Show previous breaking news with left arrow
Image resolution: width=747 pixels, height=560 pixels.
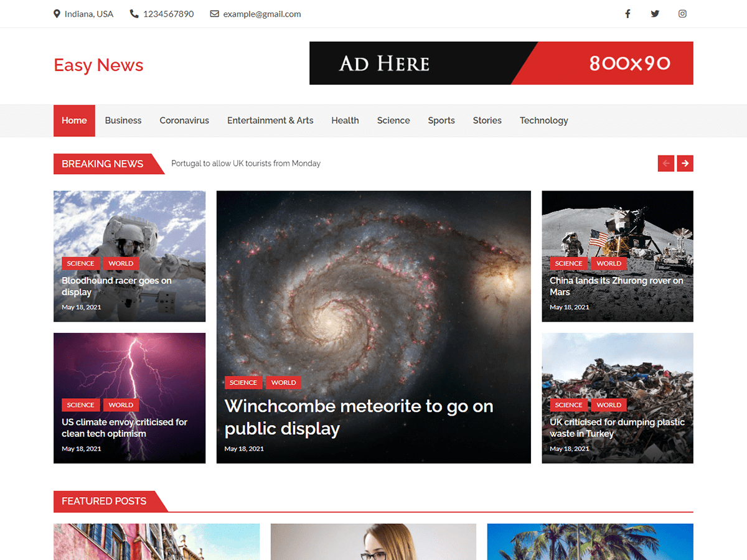click(x=666, y=163)
